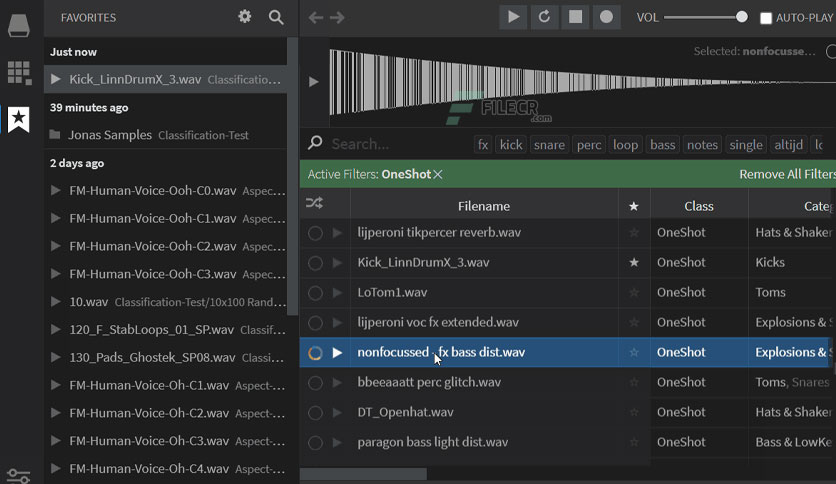The image size is (836, 484).
Task: Apply the single tag filter
Action: pos(746,144)
